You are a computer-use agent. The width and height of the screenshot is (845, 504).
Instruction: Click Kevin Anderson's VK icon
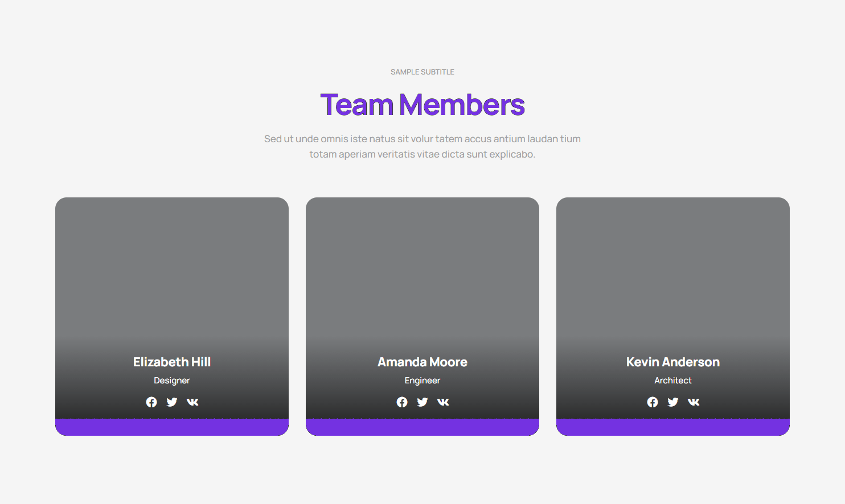(694, 402)
